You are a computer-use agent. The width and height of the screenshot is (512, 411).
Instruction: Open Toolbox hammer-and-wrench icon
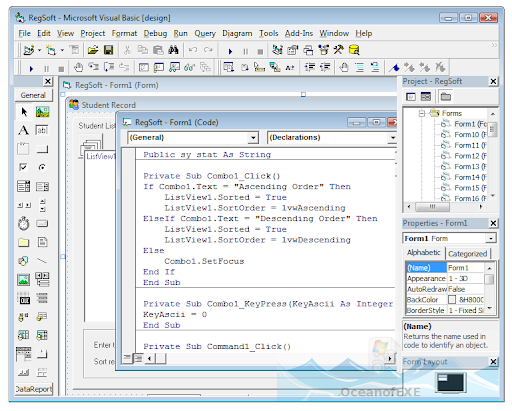[338, 50]
